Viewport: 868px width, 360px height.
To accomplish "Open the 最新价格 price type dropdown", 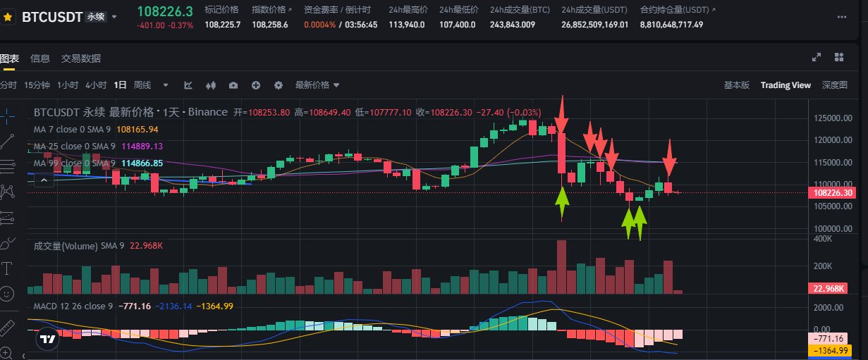I will (317, 85).
